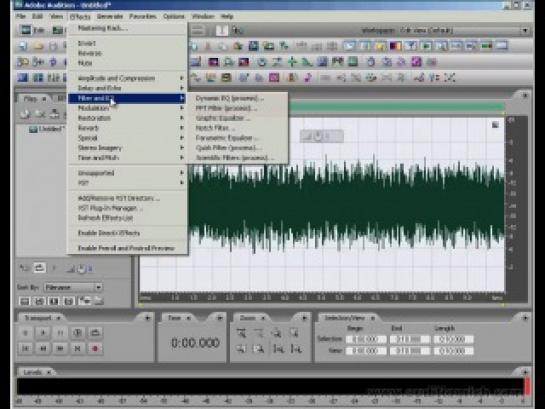Select Parametric Equalizer from Filter submenu
The height and width of the screenshot is (409, 545).
[x=238, y=138]
